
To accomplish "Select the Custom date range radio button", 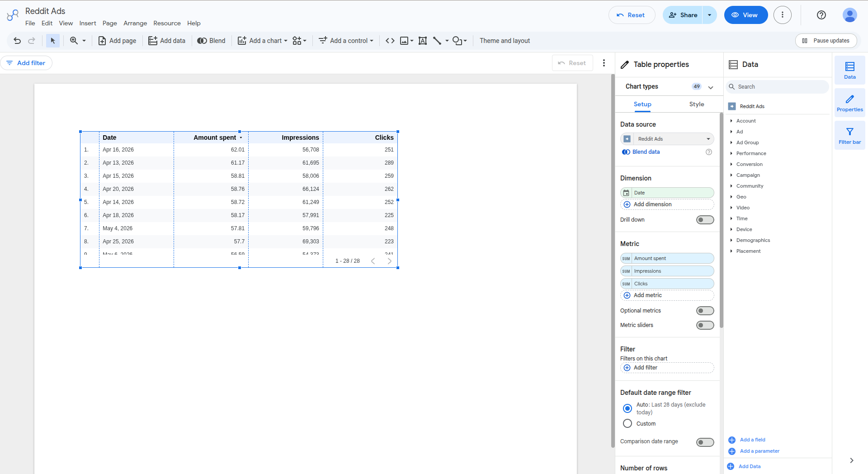I will (627, 424).
